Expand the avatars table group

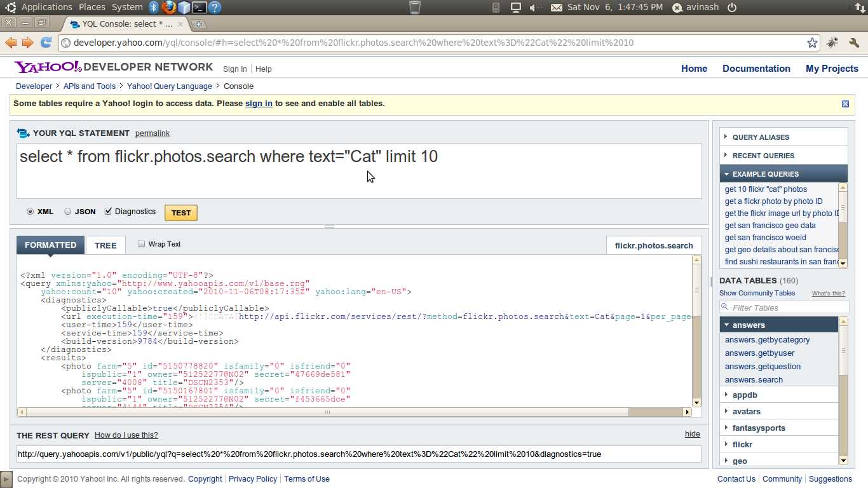(779, 411)
